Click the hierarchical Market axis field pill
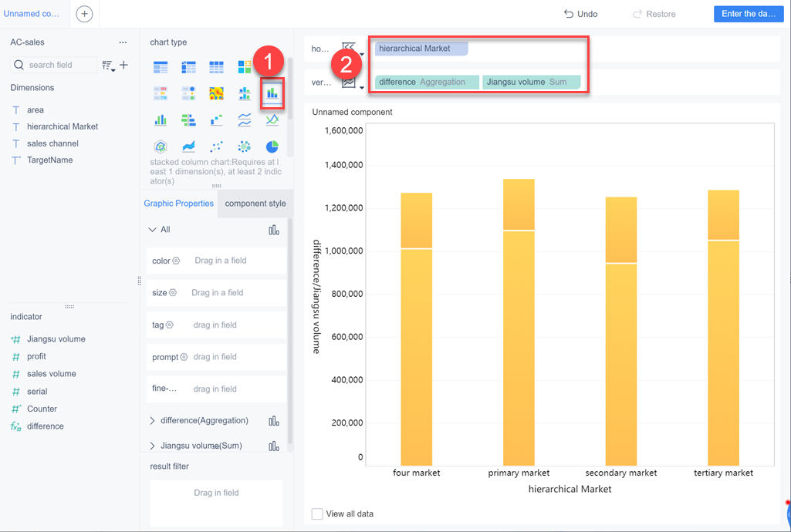Viewport: 791px width, 532px height. [x=421, y=49]
